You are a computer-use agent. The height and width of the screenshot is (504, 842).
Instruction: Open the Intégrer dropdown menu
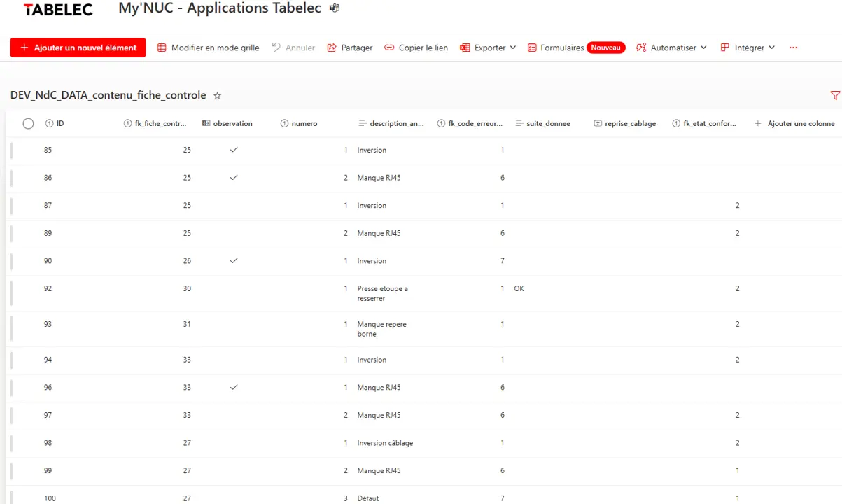pyautogui.click(x=773, y=48)
